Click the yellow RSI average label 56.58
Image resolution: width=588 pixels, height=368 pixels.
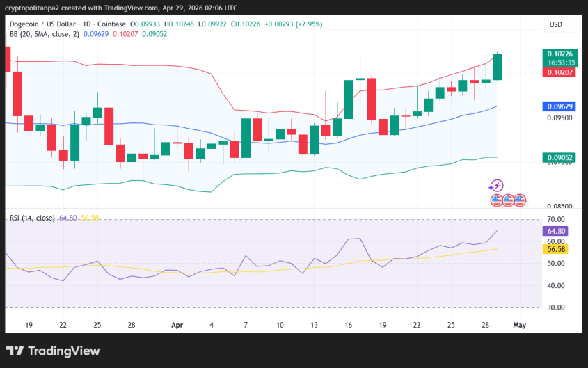pyautogui.click(x=557, y=249)
